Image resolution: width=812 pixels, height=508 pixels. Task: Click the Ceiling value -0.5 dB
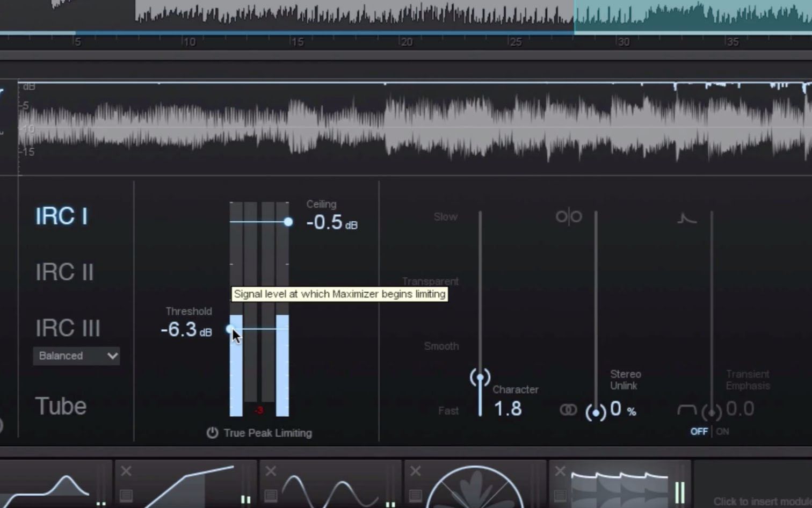coord(332,222)
